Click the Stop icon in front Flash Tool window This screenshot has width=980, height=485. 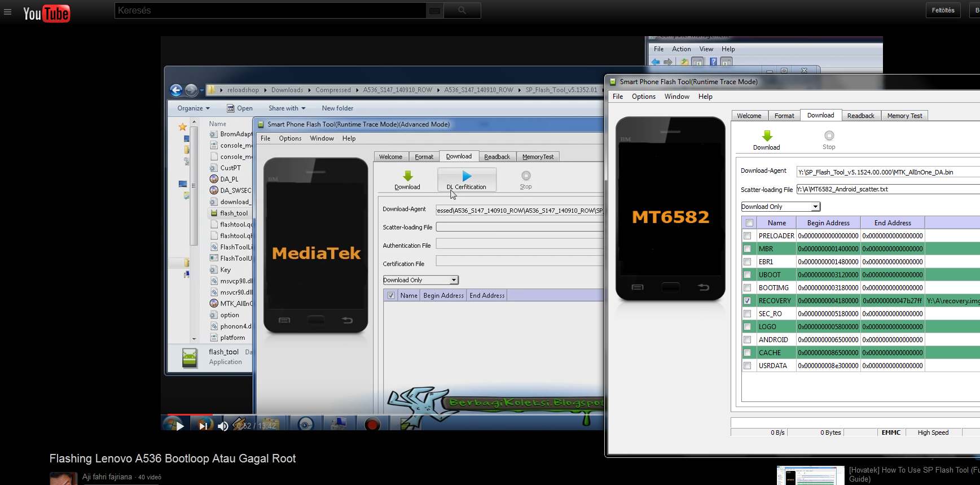829,136
